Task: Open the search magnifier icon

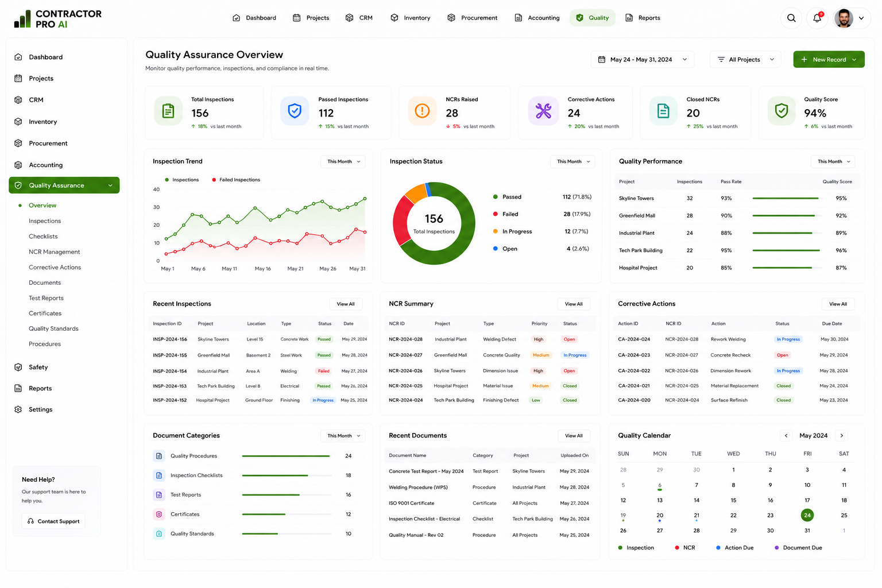Action: pyautogui.click(x=791, y=18)
